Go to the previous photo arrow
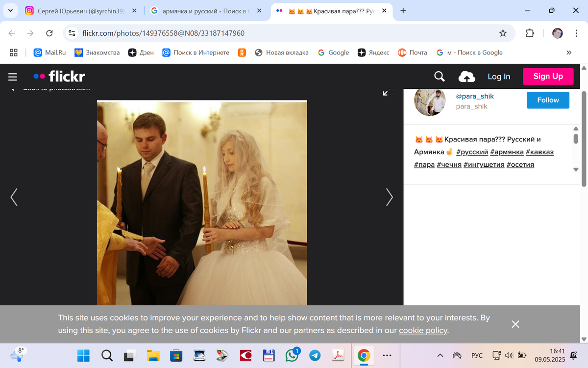The image size is (588, 368). pos(14,197)
